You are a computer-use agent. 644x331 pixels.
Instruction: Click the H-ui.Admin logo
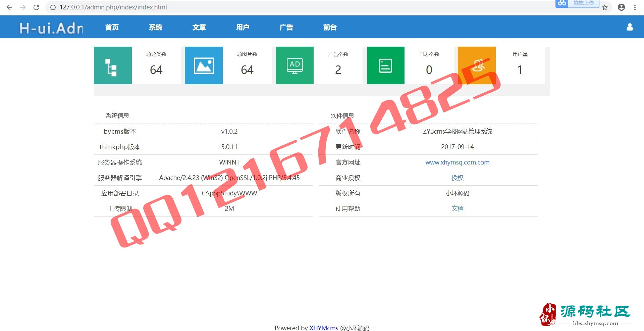tap(51, 28)
